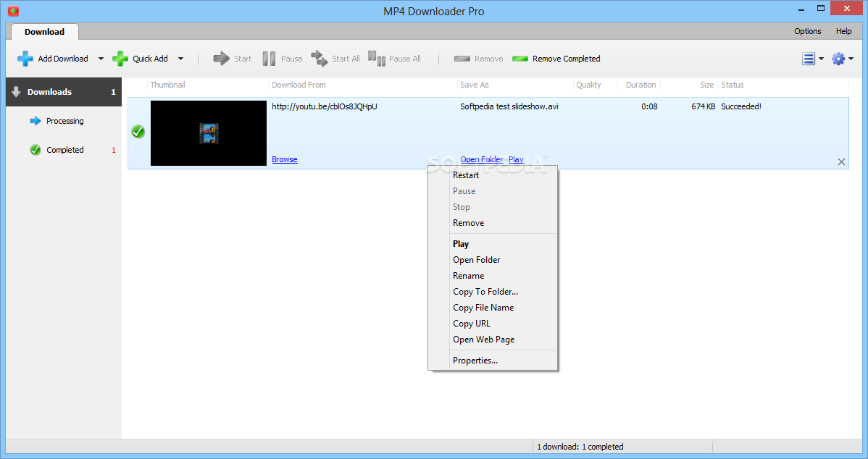The height and width of the screenshot is (459, 868).
Task: Select the Completed category in sidebar
Action: click(64, 150)
